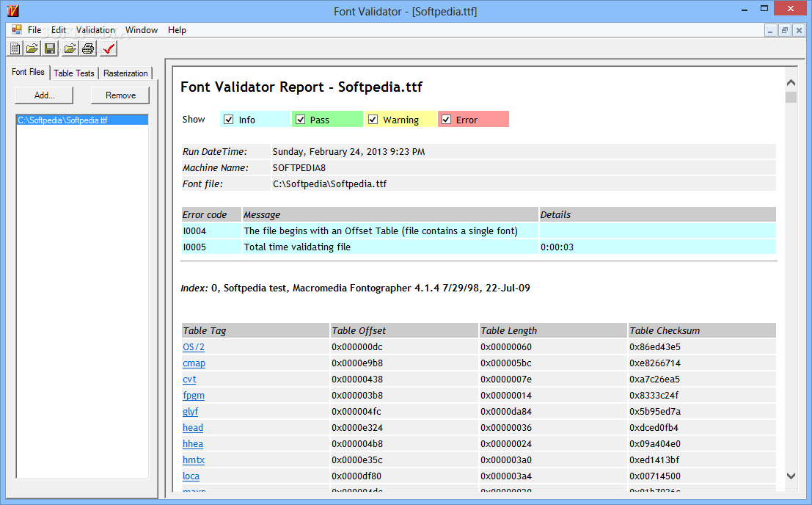Open the hhea table link
The width and height of the screenshot is (812, 505).
tap(193, 443)
